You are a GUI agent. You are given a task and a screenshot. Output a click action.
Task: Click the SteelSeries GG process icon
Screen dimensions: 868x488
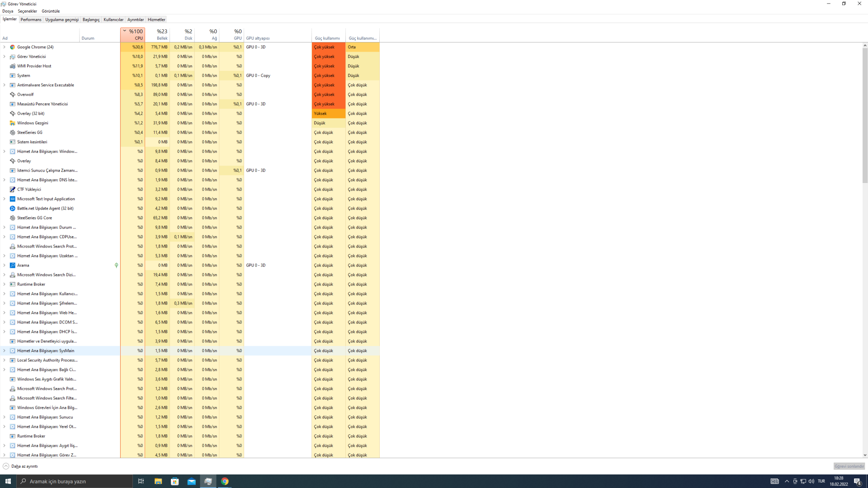click(13, 132)
